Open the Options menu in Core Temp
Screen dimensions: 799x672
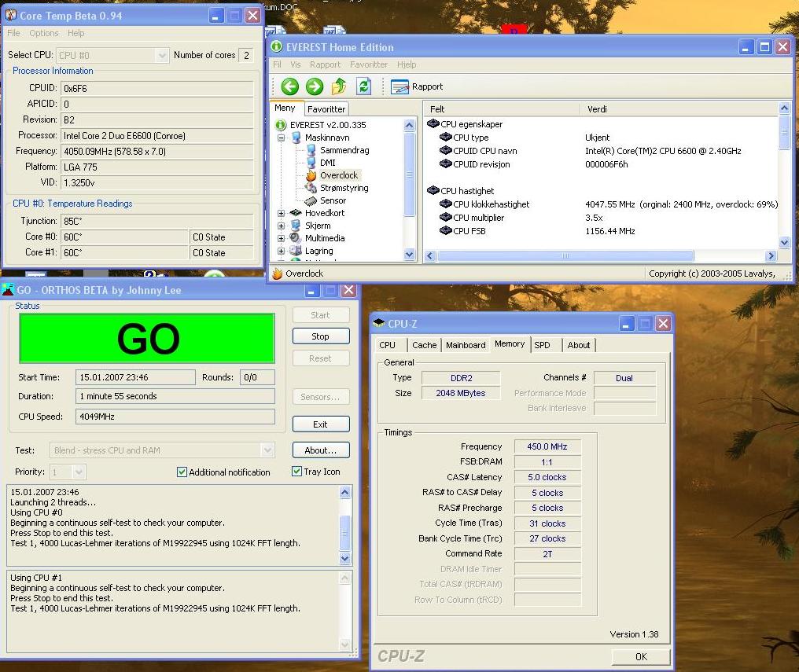click(x=44, y=33)
